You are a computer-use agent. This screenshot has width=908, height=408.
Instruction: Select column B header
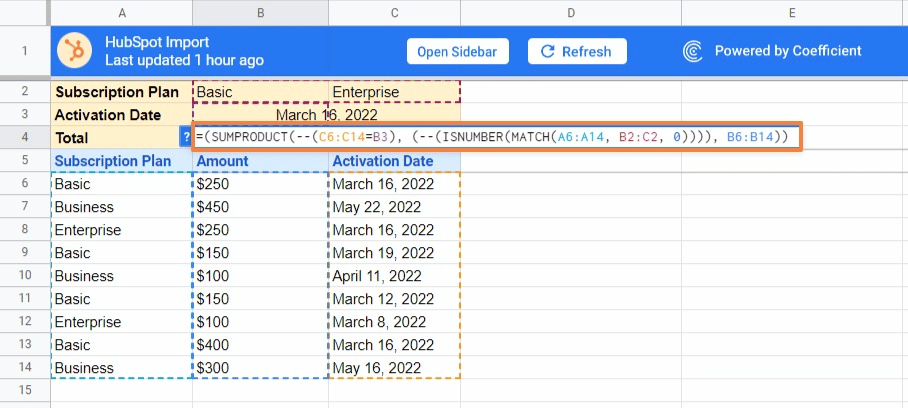(260, 12)
